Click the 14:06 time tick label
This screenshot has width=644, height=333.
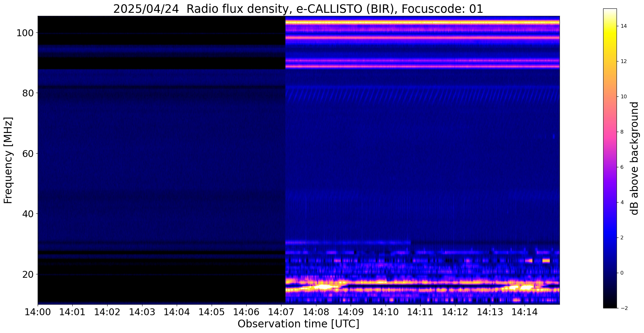pyautogui.click(x=246, y=312)
